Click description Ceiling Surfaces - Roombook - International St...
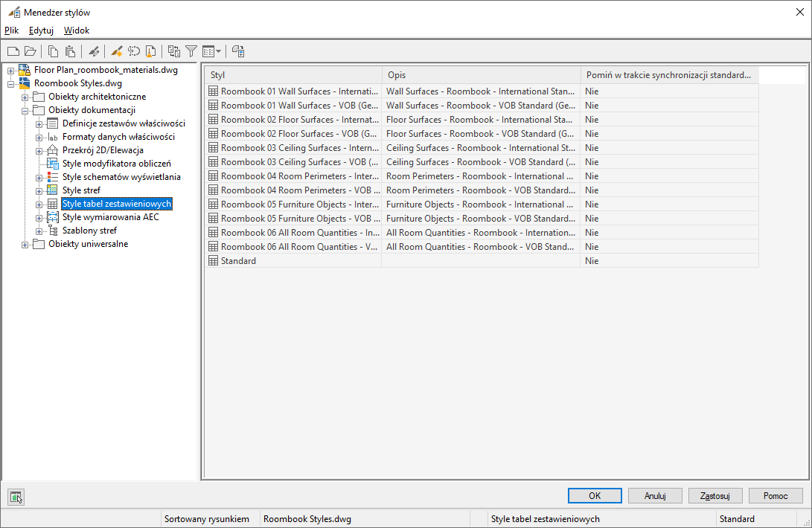 pyautogui.click(x=481, y=147)
